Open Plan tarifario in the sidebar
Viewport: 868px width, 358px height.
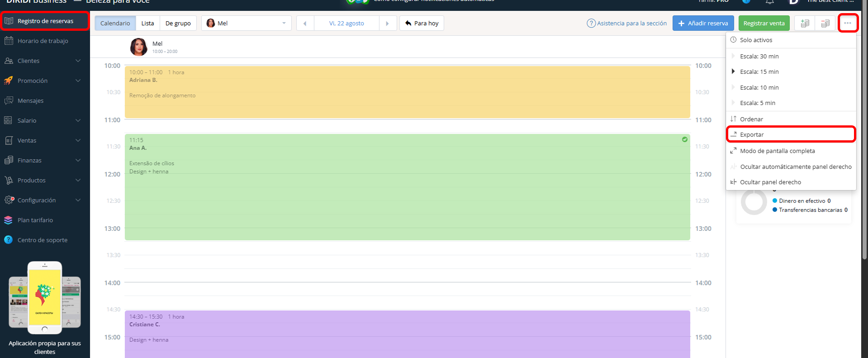[35, 220]
